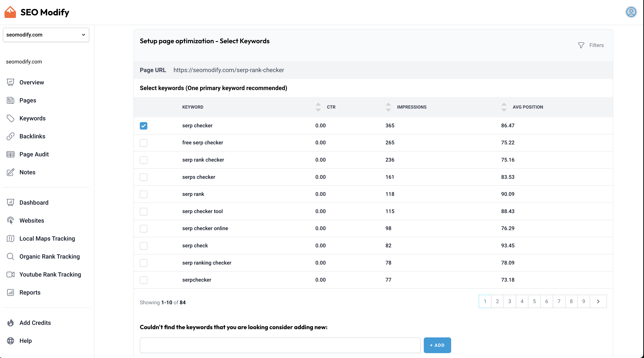Image resolution: width=644 pixels, height=358 pixels.
Task: Tick the 'serpchecker' keyword checkbox
Action: tap(144, 280)
